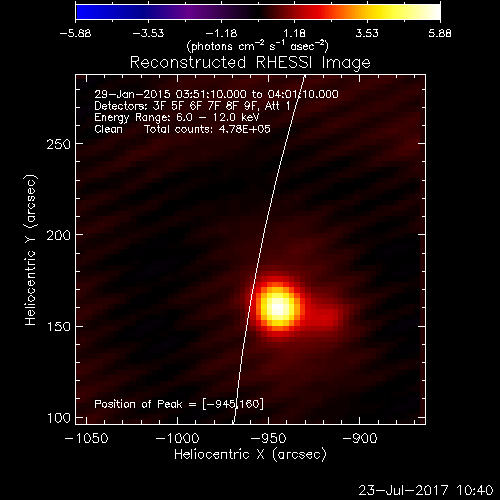The height and width of the screenshot is (500, 500).
Task: Click the white solar limb line
Action: [x=269, y=249]
